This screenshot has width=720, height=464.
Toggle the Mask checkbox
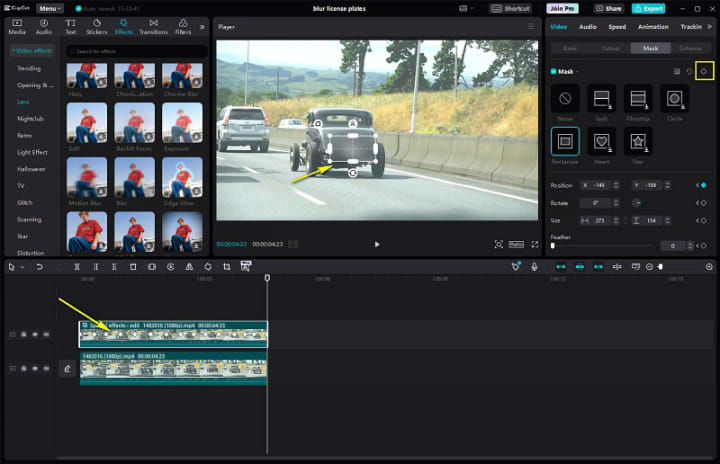click(553, 72)
